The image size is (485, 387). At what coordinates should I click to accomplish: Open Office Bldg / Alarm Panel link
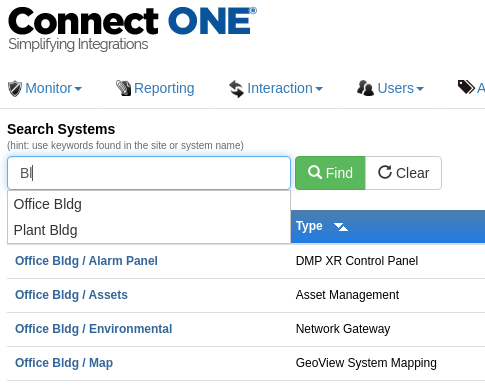(x=86, y=261)
